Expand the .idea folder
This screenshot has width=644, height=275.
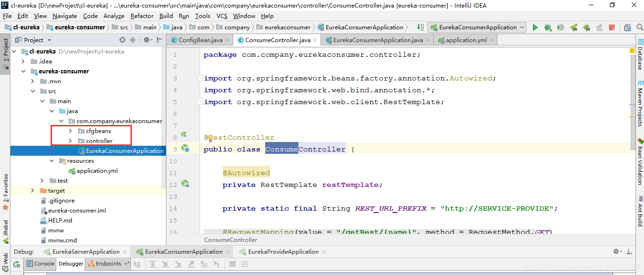coord(23,61)
